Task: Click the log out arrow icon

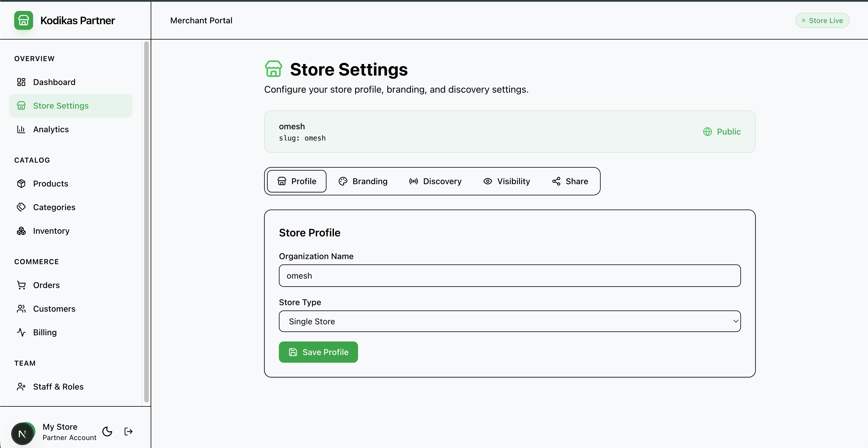Action: (x=129, y=431)
